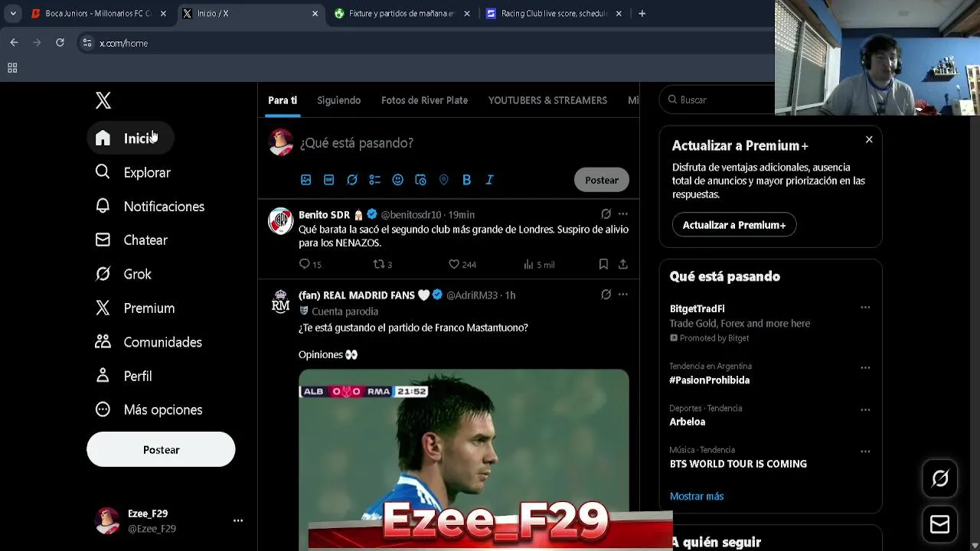Open floating messages envelope button
The width and height of the screenshot is (980, 551).
(x=940, y=524)
